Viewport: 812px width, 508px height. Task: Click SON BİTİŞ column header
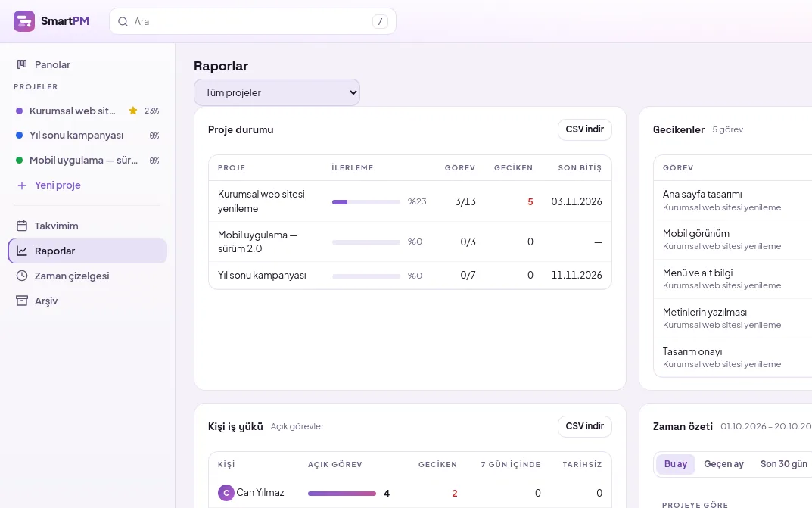(x=580, y=168)
